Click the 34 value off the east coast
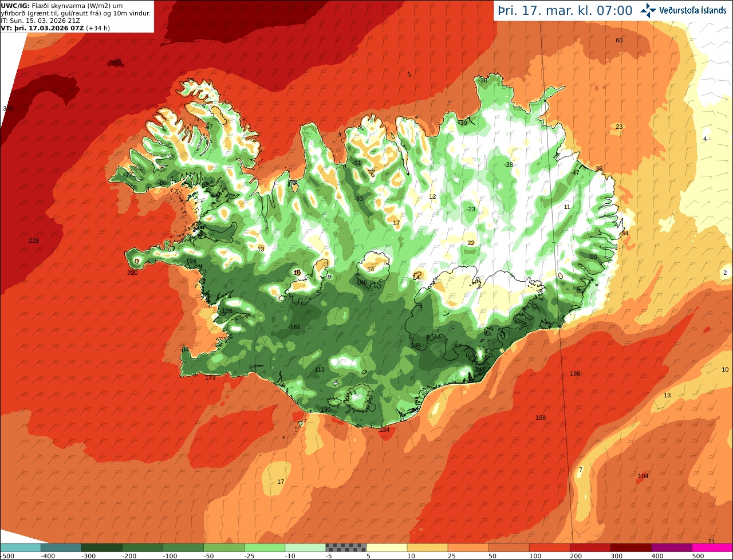 click(x=625, y=233)
